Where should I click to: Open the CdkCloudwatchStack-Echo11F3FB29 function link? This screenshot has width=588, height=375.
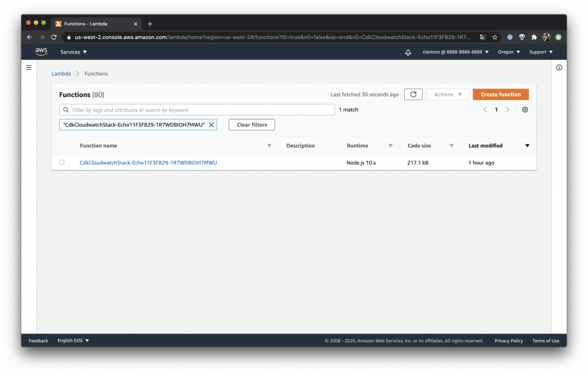coord(148,163)
